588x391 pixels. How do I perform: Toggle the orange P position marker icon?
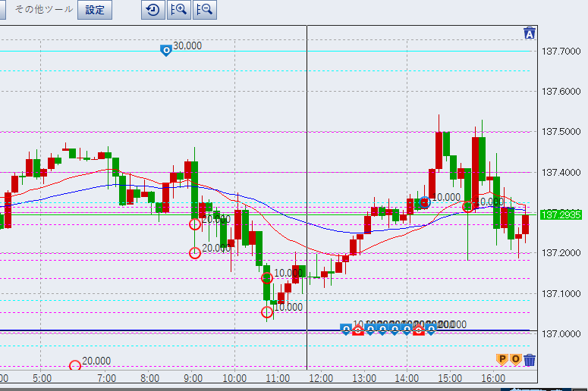(501, 359)
